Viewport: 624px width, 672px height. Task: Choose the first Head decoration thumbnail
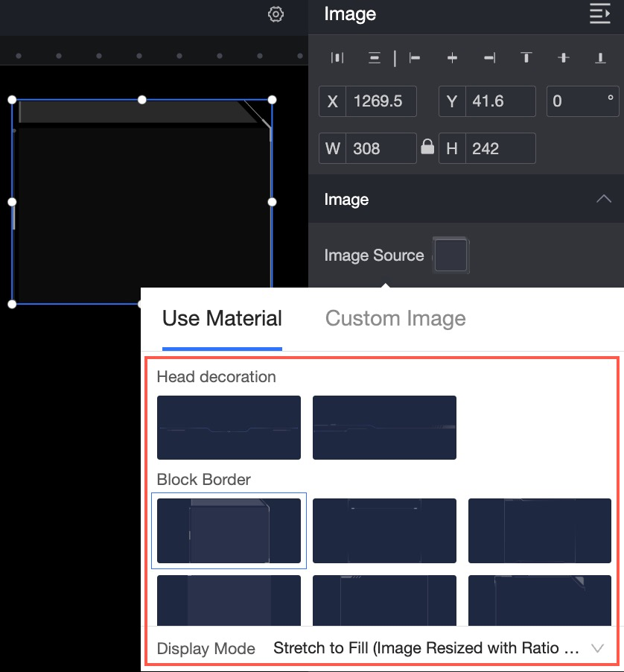point(229,428)
